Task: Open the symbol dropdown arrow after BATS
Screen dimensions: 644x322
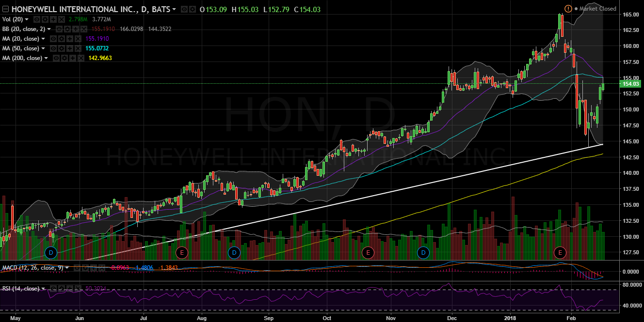Action: (174, 9)
